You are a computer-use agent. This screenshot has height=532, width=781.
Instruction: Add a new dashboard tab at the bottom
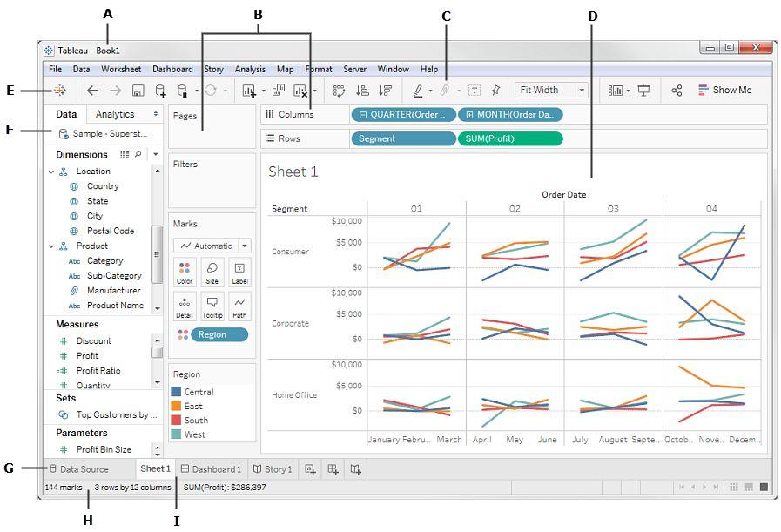pos(333,469)
